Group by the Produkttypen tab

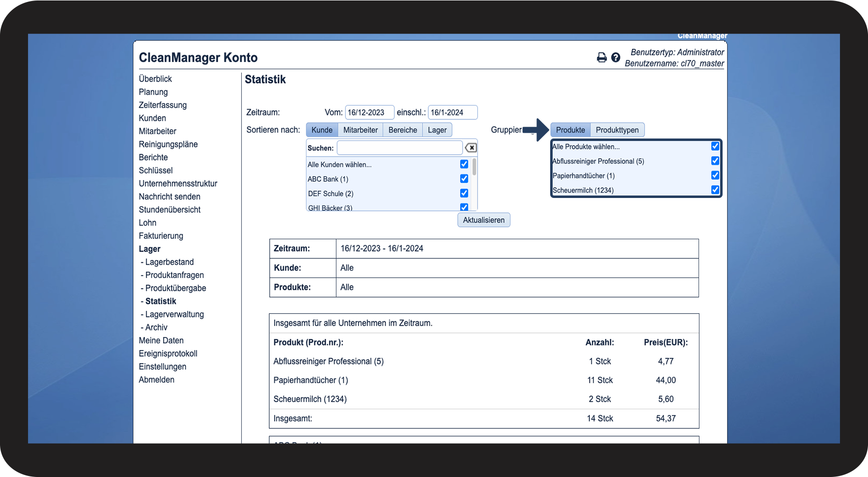click(x=617, y=130)
